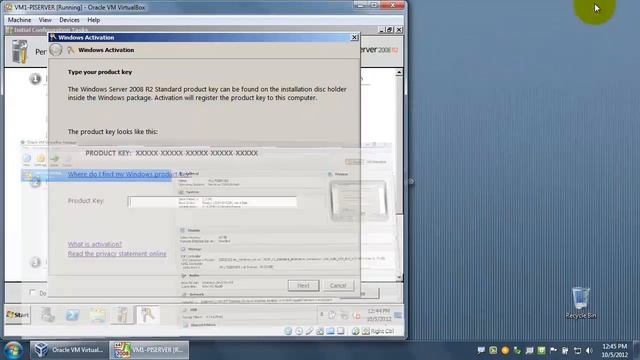Select Initial Configuration Tasks taskbar button
Viewport: 640px width, 360px height.
(122, 315)
